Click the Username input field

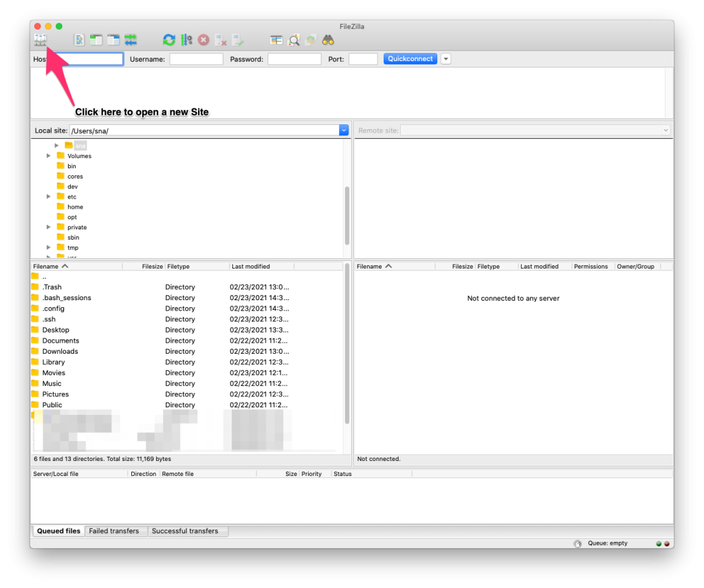tap(197, 59)
